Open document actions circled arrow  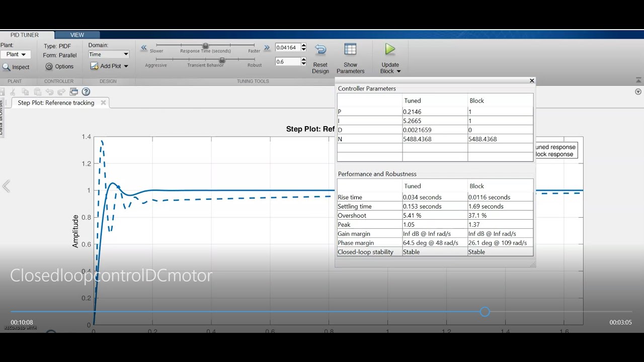(638, 92)
